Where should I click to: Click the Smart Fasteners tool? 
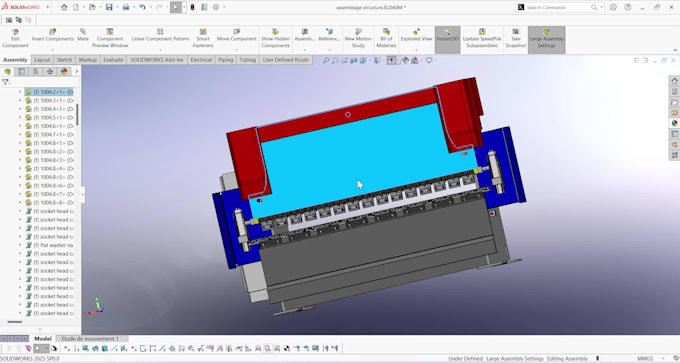[203, 38]
